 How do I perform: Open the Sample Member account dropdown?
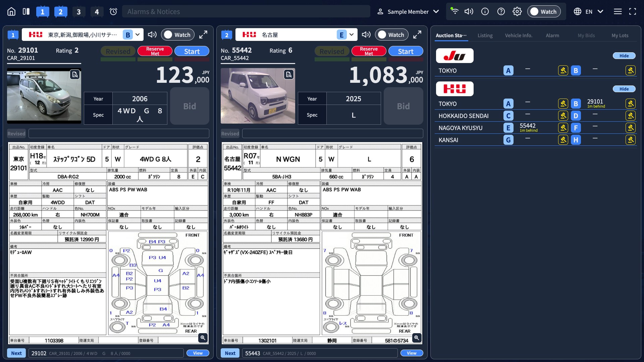pyautogui.click(x=408, y=12)
